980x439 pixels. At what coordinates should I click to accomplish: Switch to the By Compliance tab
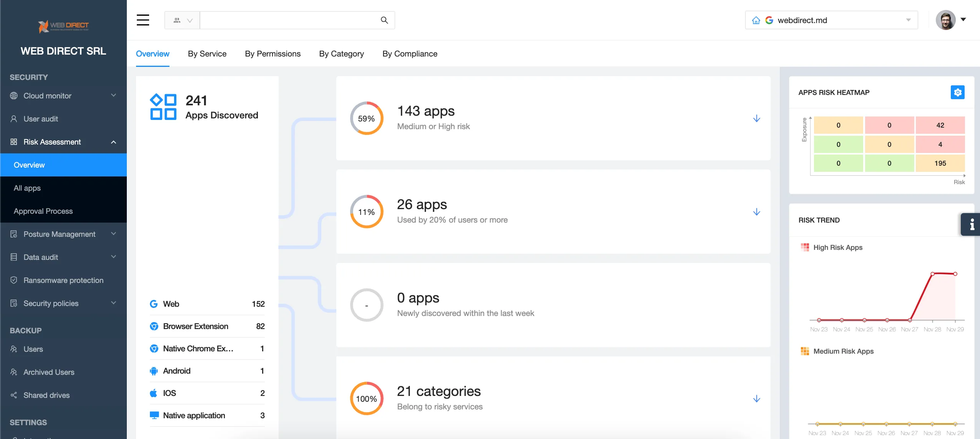[410, 54]
